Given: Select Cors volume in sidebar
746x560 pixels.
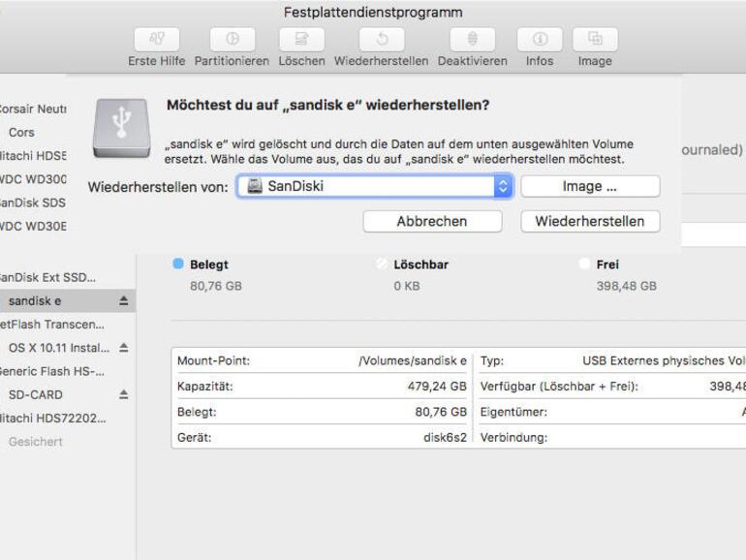Looking at the screenshot, I should point(21,133).
